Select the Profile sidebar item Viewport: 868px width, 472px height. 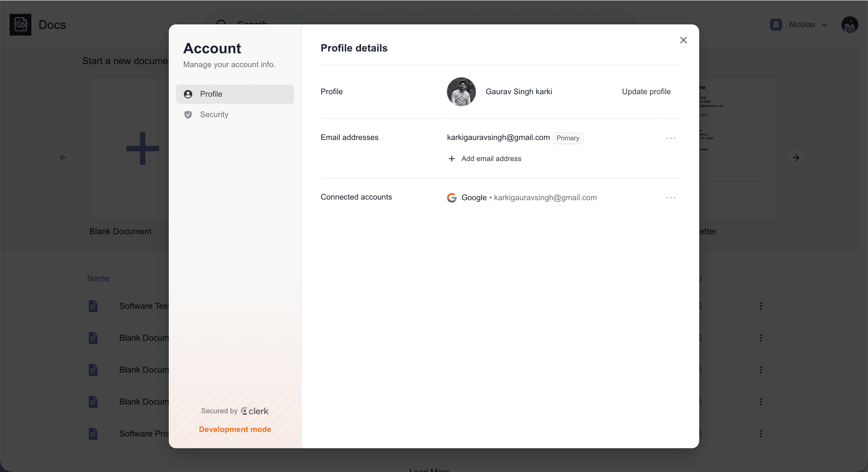click(235, 94)
